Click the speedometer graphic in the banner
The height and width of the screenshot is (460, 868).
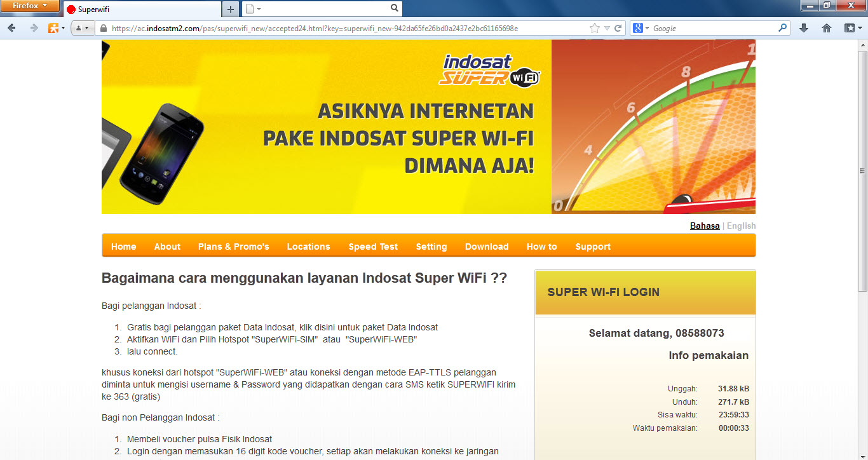click(653, 127)
